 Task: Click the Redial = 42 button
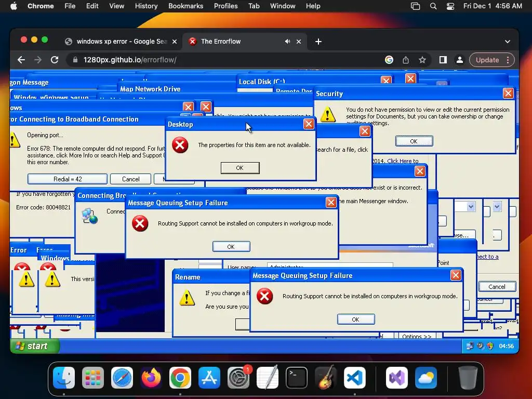(x=68, y=179)
